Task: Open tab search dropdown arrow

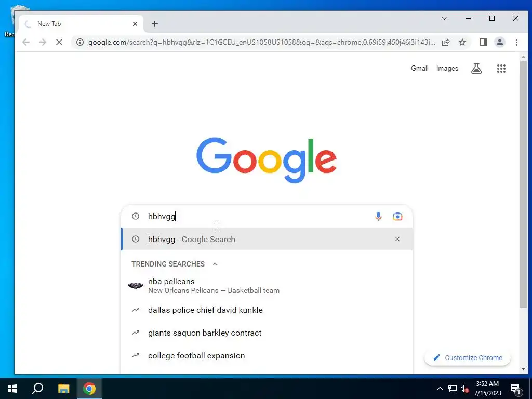Action: point(444,18)
